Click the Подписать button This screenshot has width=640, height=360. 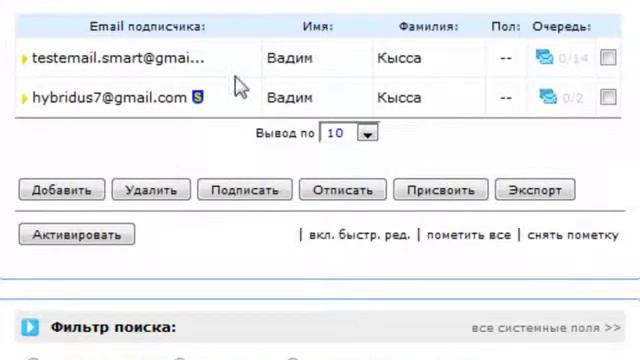pyautogui.click(x=244, y=190)
